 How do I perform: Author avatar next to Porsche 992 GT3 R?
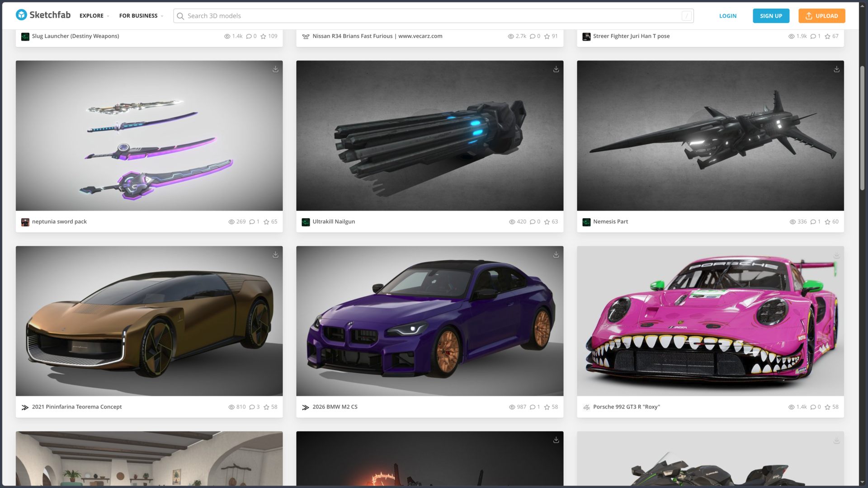point(586,408)
